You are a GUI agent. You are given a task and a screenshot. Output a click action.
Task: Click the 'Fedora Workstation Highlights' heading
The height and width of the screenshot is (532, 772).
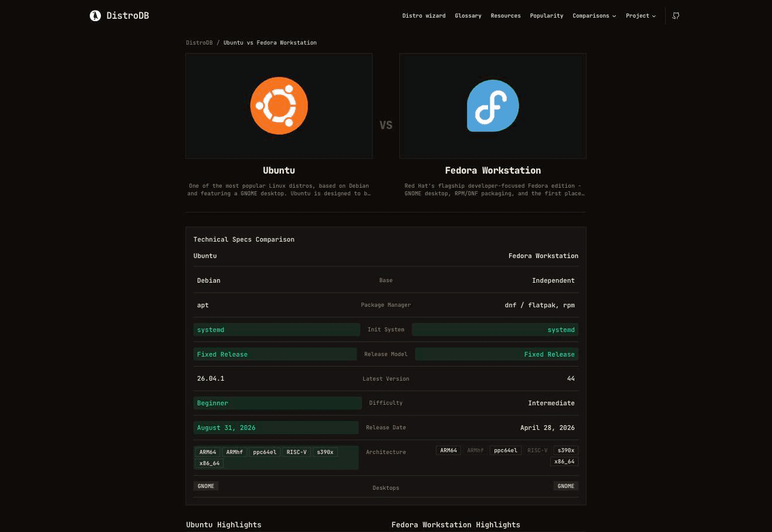point(456,524)
